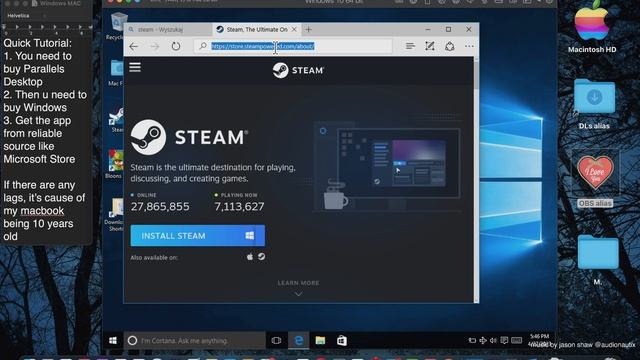Open the Macintosh HD drive icon
Viewport: 640px width, 360px height.
[592, 27]
